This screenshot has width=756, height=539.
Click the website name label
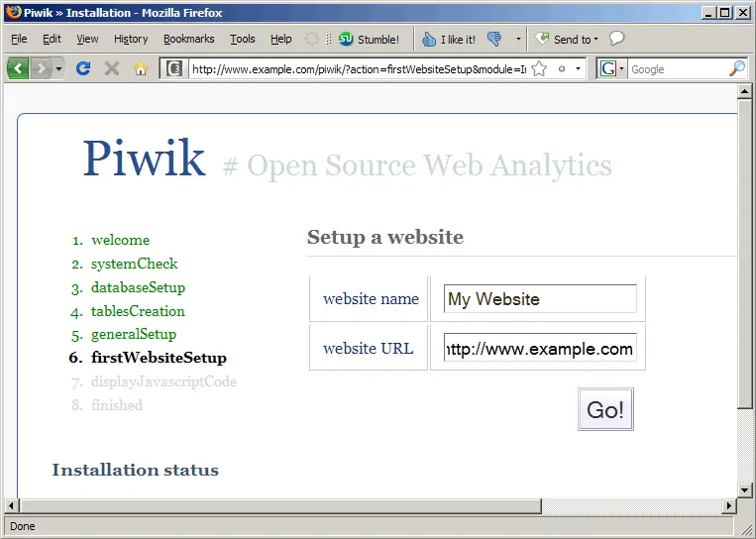(371, 299)
